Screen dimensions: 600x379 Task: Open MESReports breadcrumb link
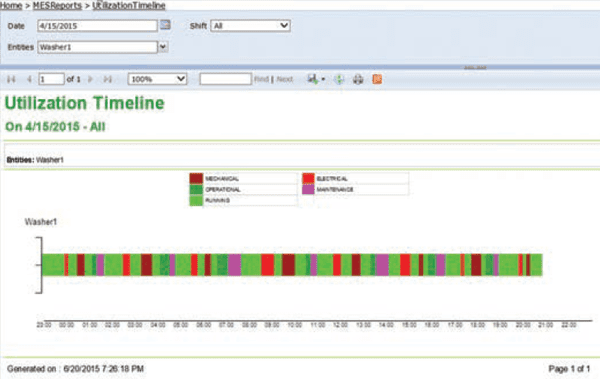[57, 5]
